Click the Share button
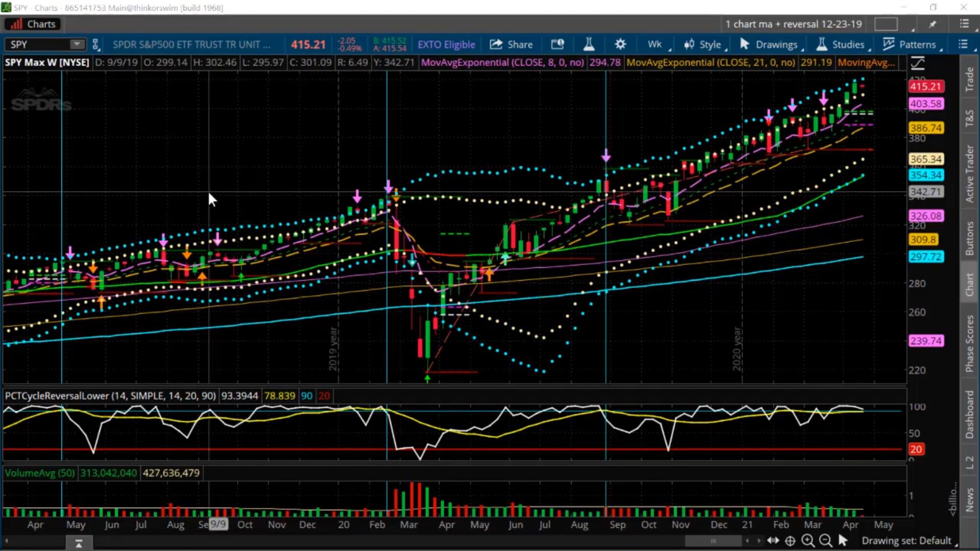The height and width of the screenshot is (551, 980). coord(511,44)
